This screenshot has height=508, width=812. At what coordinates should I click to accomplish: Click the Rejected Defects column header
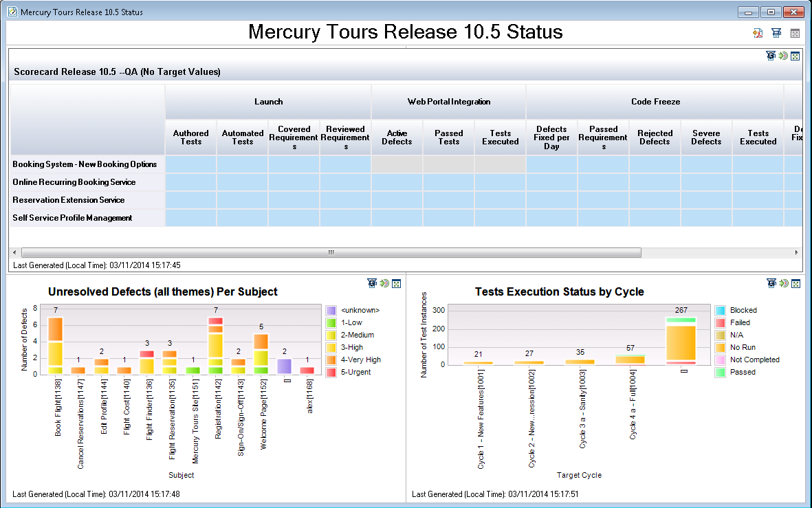655,137
